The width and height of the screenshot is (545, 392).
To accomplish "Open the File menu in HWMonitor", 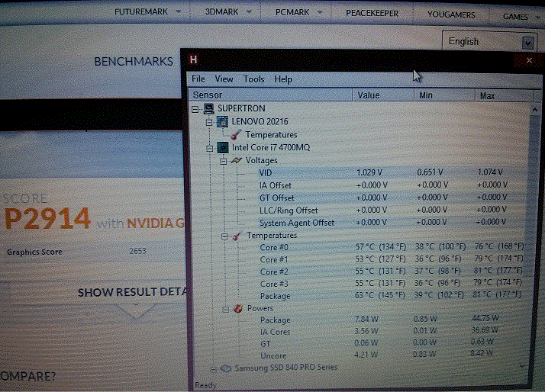I will [x=198, y=79].
